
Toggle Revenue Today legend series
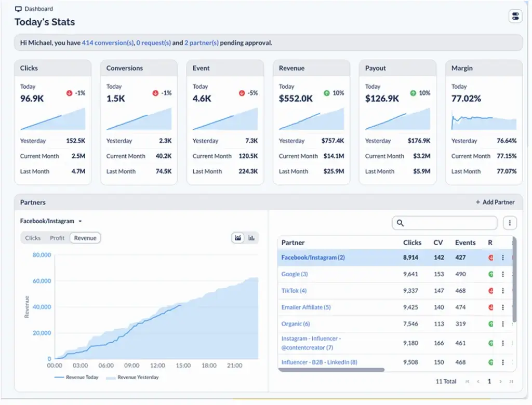tap(76, 377)
